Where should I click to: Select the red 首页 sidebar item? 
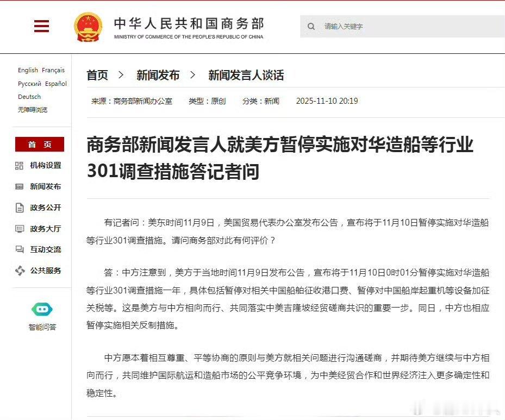pyautogui.click(x=40, y=144)
